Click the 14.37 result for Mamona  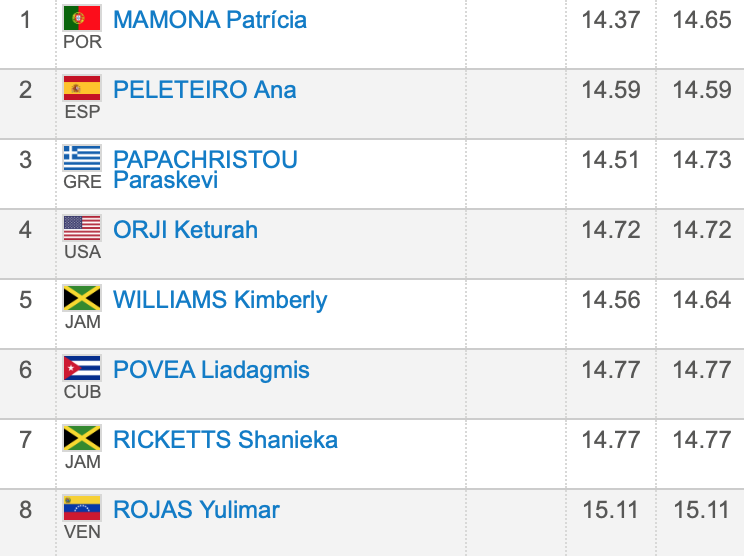[610, 20]
